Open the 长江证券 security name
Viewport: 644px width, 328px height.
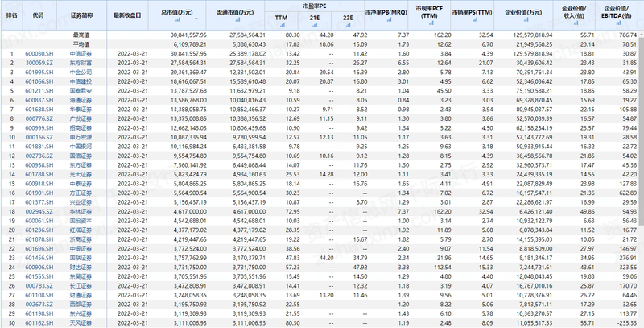[81, 285]
